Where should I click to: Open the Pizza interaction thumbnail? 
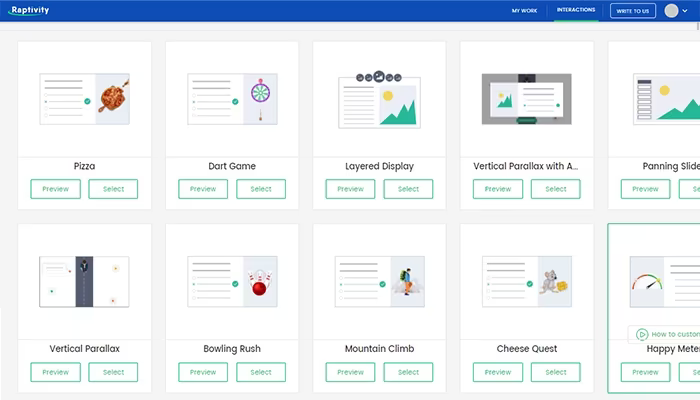(x=84, y=99)
